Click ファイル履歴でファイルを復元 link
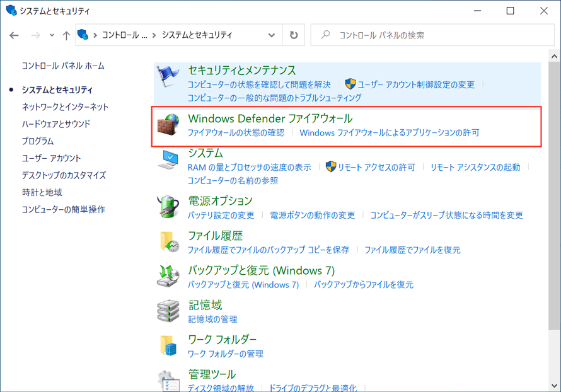 point(412,250)
